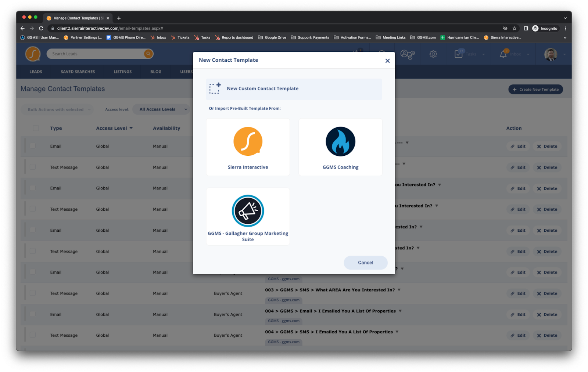Open All Access Levels dropdown

coord(162,109)
